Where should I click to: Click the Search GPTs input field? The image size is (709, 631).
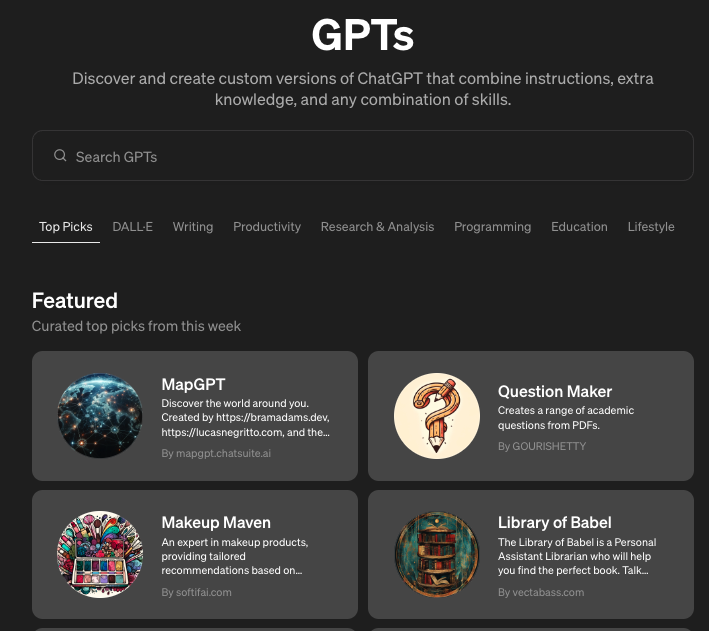point(363,156)
